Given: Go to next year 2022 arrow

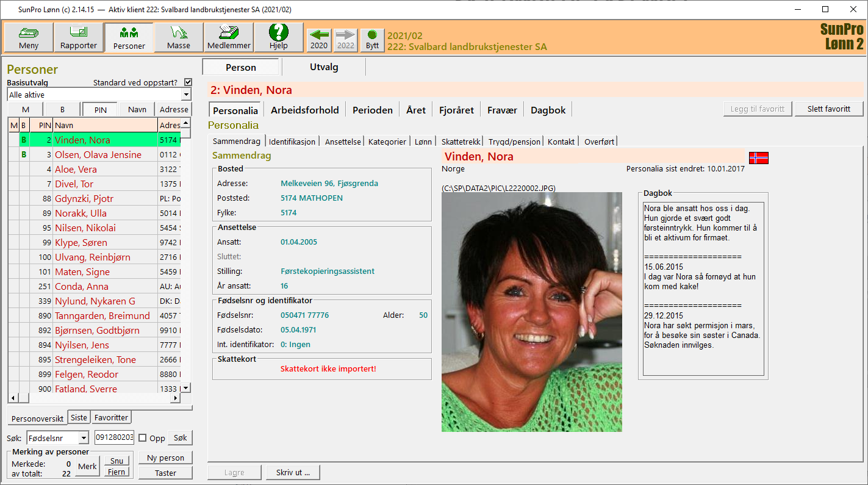Looking at the screenshot, I should pyautogui.click(x=346, y=40).
